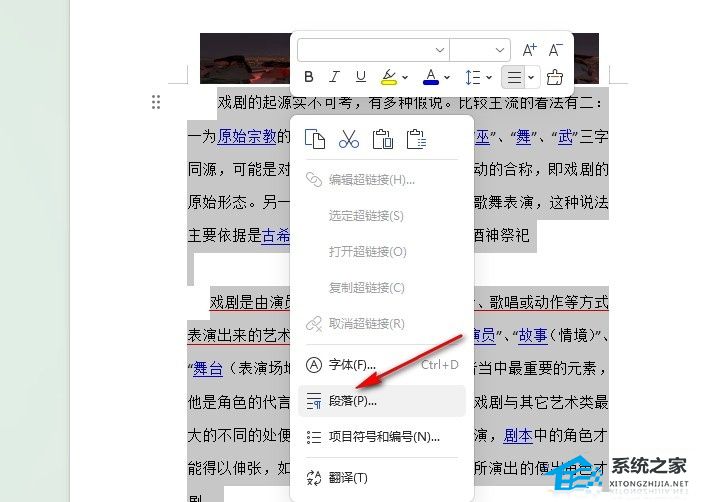Open 字体(F) font dialog entry
Viewport: 704px width, 502px height.
pyautogui.click(x=382, y=365)
